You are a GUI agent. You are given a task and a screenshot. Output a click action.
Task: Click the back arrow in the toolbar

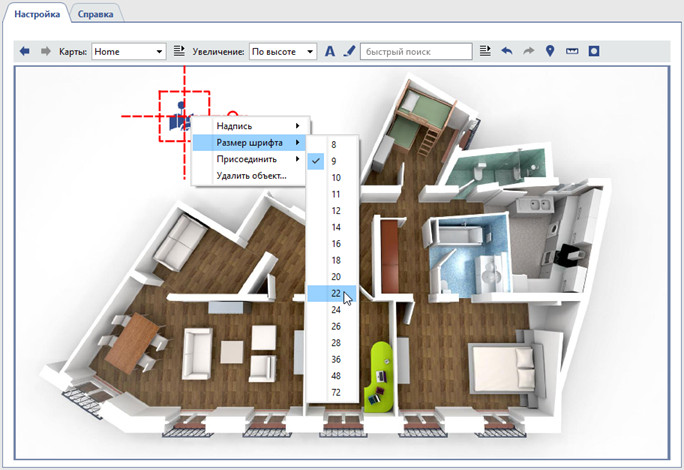pyautogui.click(x=25, y=51)
